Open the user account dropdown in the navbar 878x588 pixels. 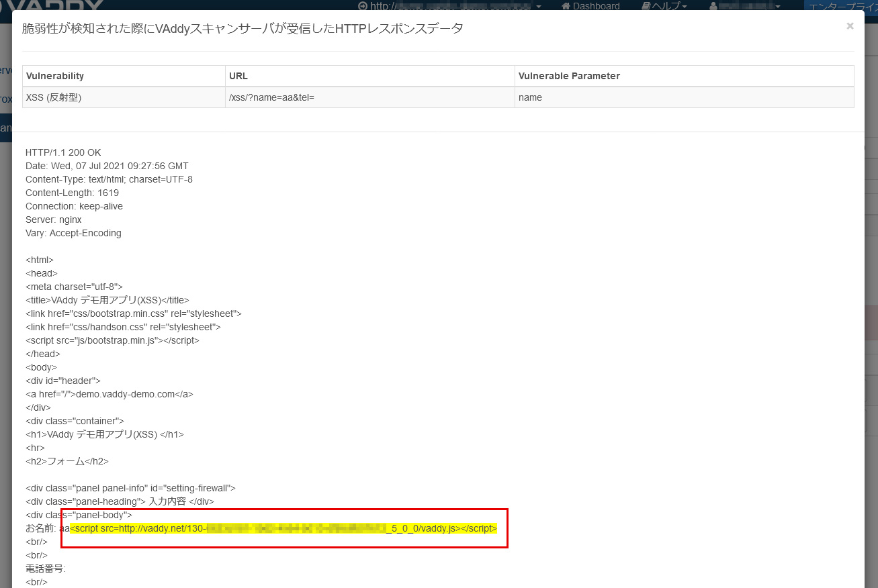pyautogui.click(x=746, y=5)
